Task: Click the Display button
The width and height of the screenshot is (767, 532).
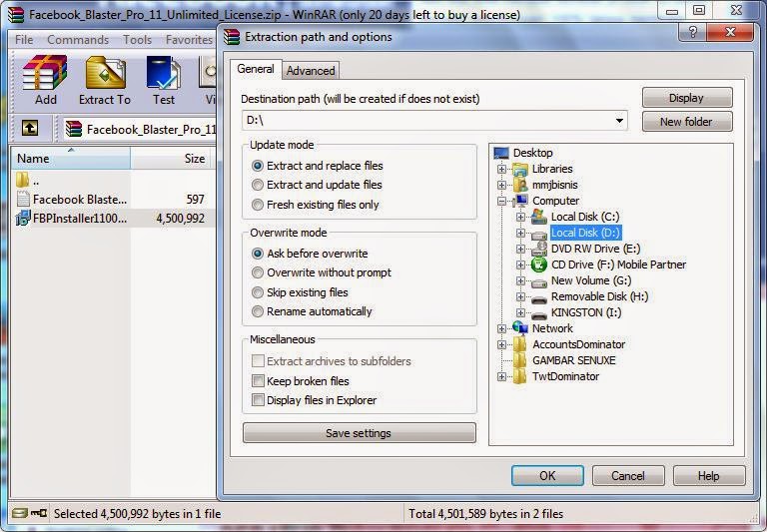Action: [x=687, y=97]
